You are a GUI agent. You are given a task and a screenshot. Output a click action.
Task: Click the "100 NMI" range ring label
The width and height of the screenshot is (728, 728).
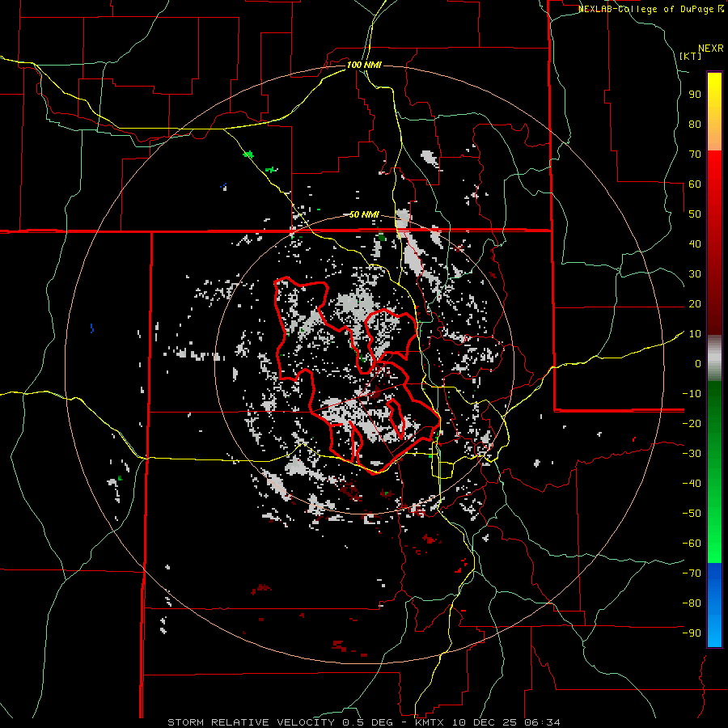tap(364, 65)
